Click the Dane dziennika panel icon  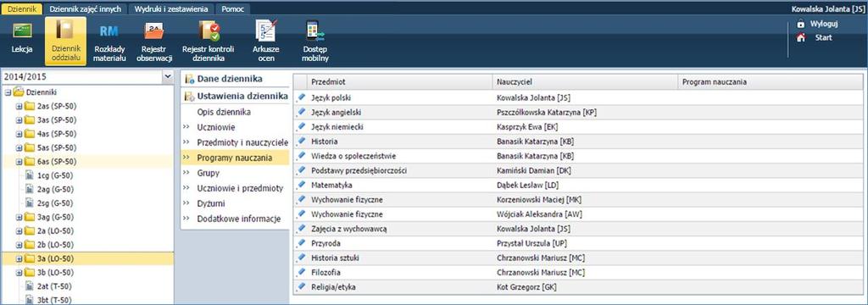189,79
